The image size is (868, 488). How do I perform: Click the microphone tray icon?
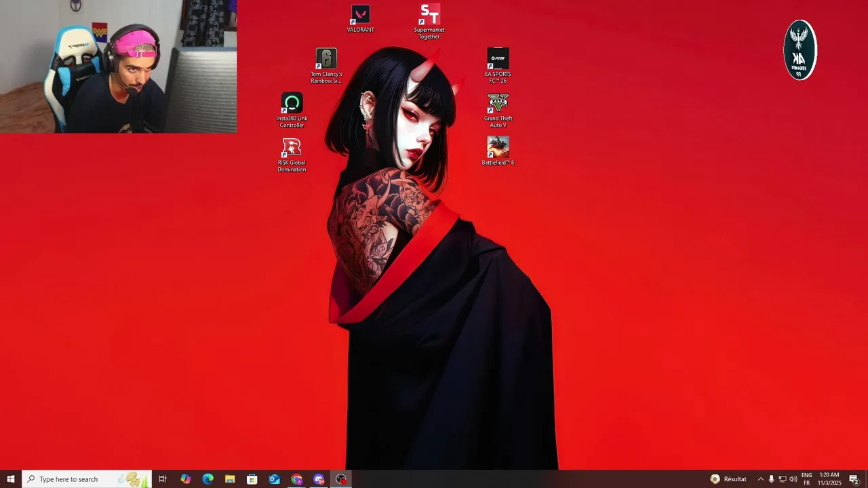(771, 479)
